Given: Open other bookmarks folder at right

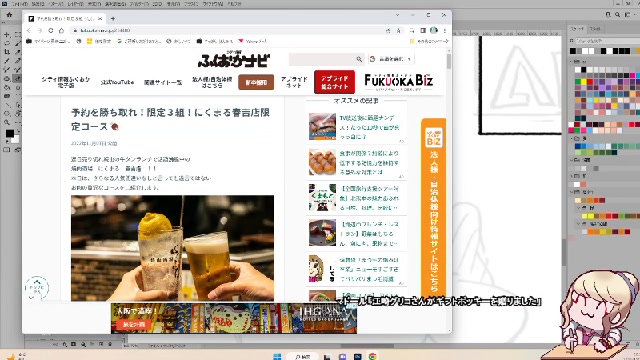Looking at the screenshot, I should pyautogui.click(x=429, y=41).
